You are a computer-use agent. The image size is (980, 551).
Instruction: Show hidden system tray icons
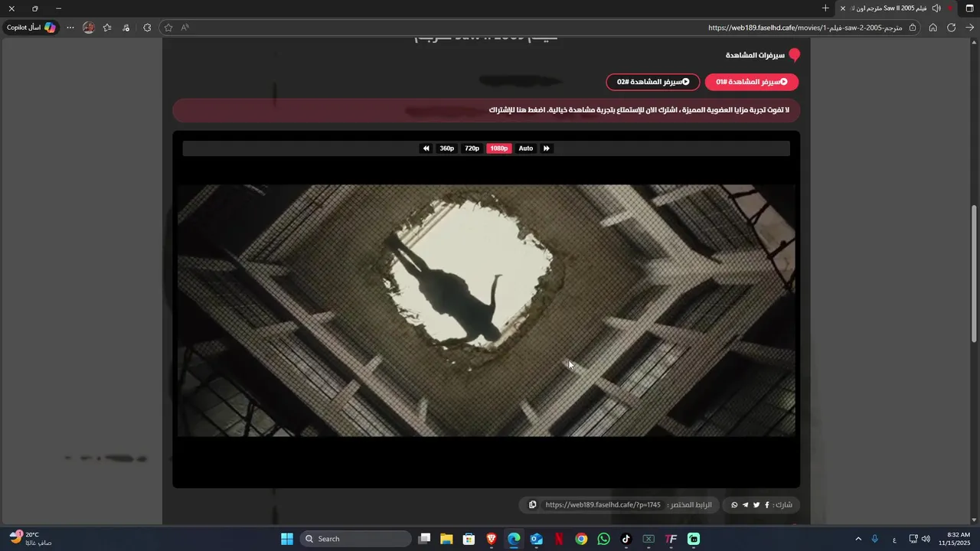coord(858,539)
